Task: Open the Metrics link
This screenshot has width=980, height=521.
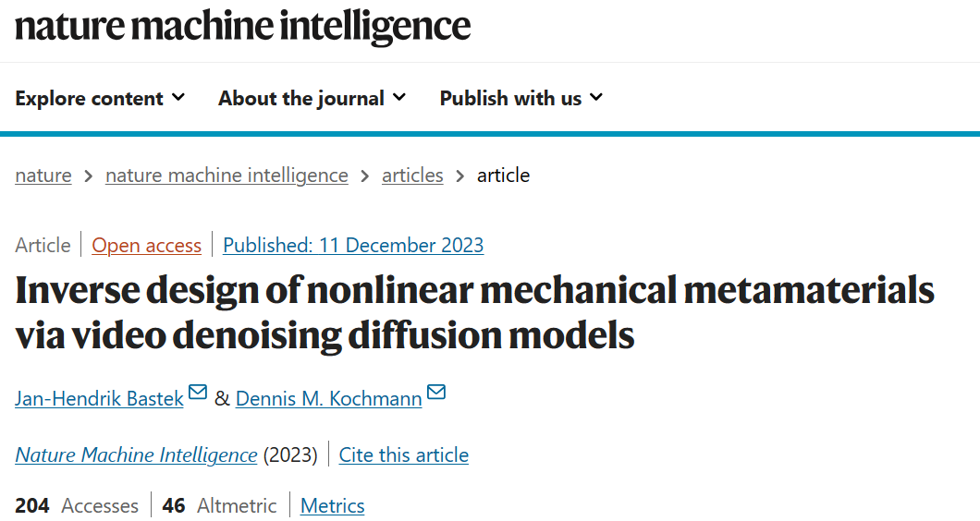Action: coord(333,505)
